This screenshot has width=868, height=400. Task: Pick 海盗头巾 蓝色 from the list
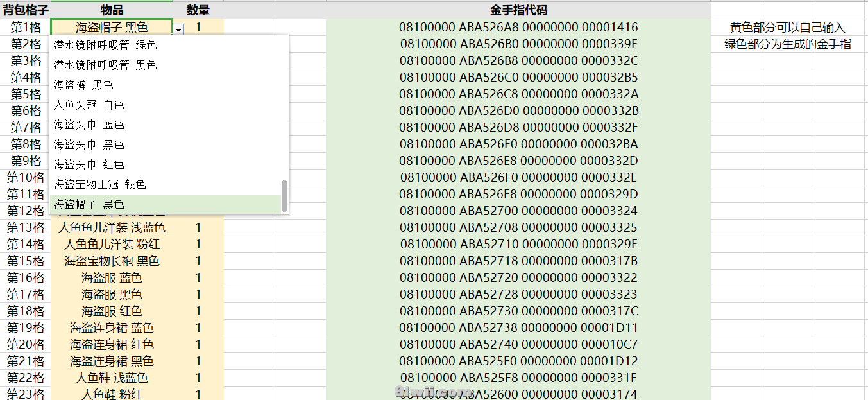[166, 125]
